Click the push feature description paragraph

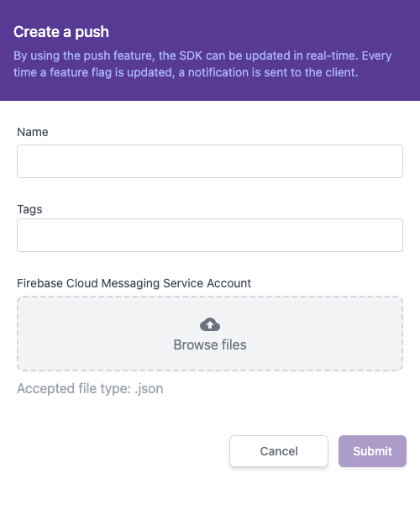pos(202,64)
